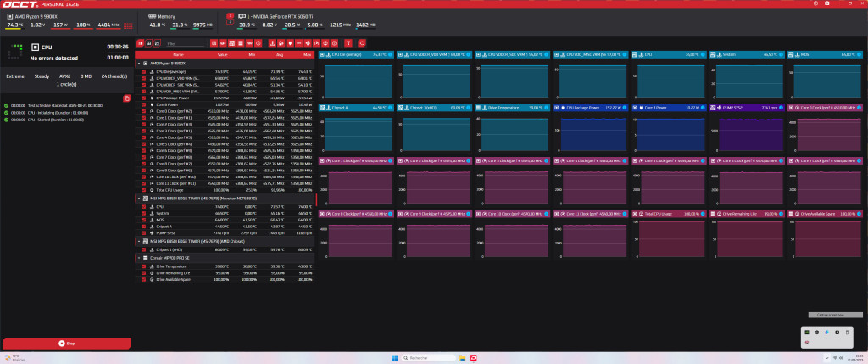Collapse the Corsair MP700 PRO SE group
Viewport: 868px width, 364px height.
click(x=139, y=258)
